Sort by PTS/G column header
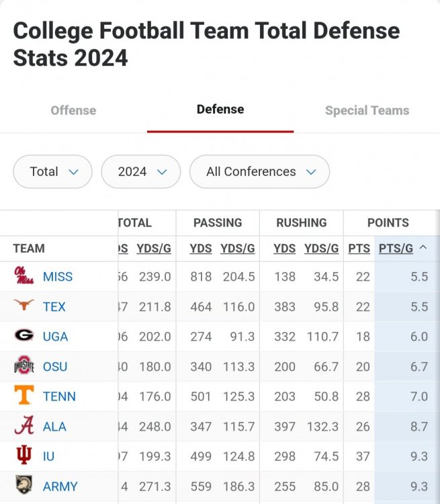This screenshot has height=504, width=440. (x=396, y=248)
